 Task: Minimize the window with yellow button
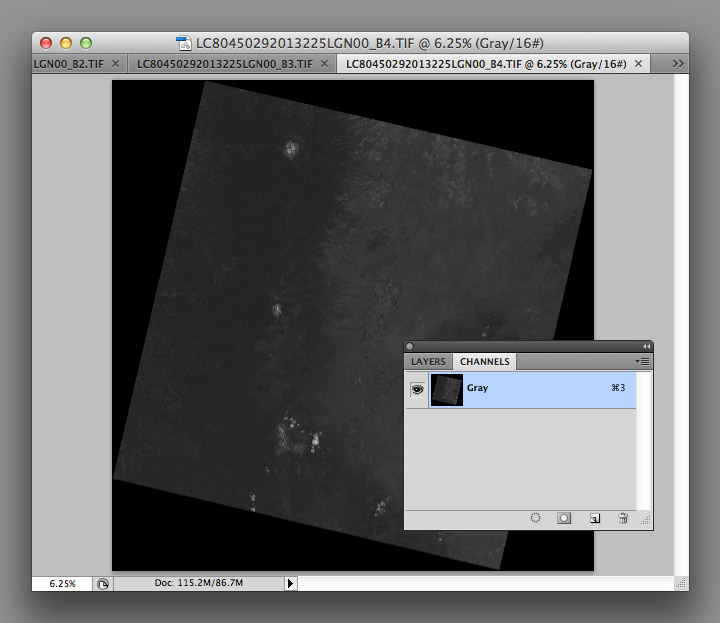point(66,43)
